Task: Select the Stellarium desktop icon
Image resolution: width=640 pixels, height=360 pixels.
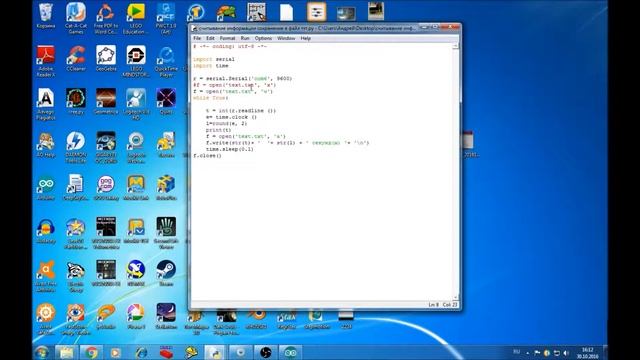Action: [x=166, y=316]
